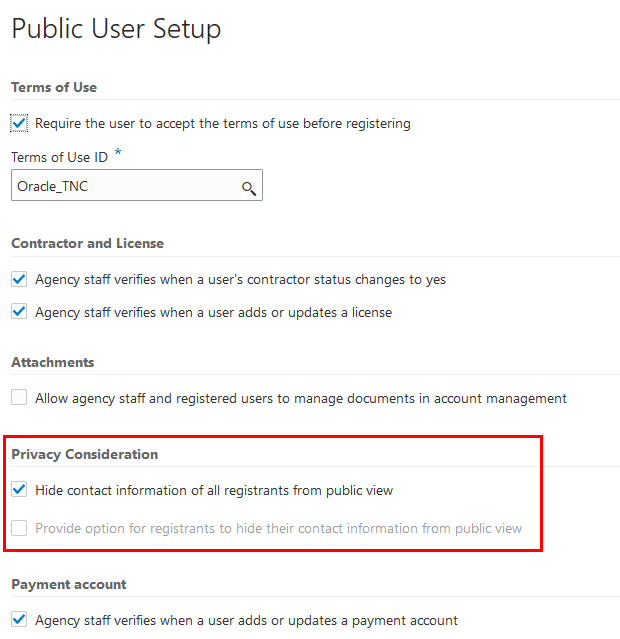Viewport: 620px width, 639px height.
Task: Click the 'Terms of Use' section heading
Action: coord(54,87)
